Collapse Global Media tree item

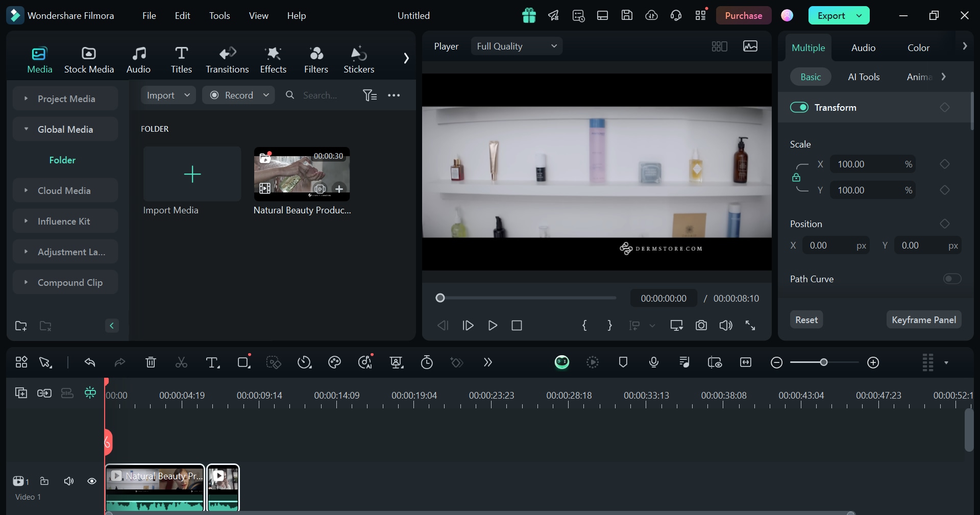(x=26, y=129)
